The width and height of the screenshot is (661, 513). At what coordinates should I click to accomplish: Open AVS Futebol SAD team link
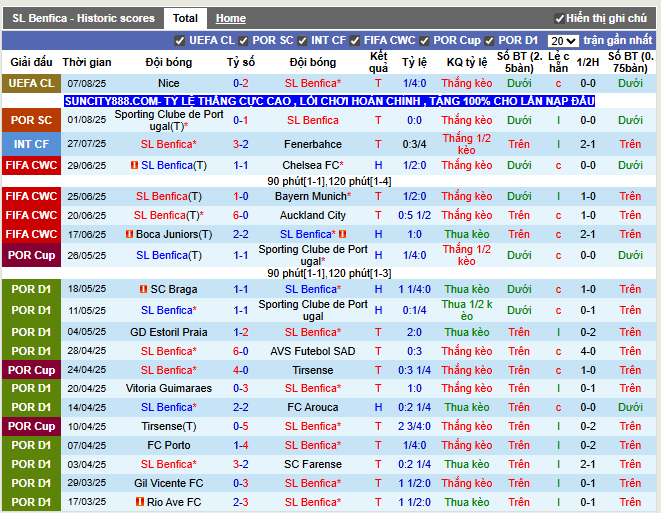(313, 351)
